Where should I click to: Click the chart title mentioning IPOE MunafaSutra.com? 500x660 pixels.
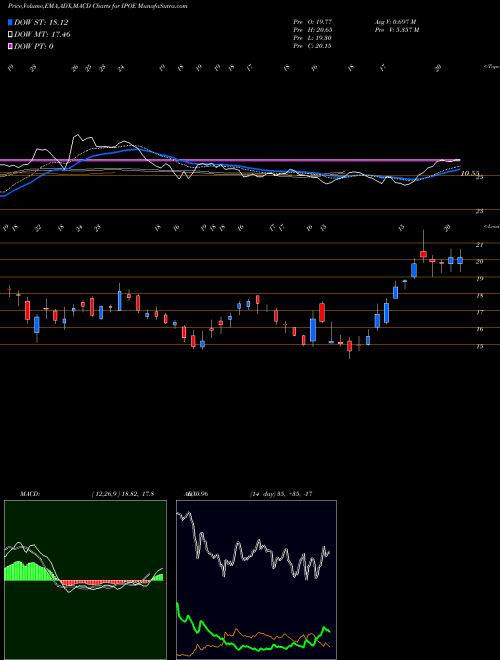point(98,6)
